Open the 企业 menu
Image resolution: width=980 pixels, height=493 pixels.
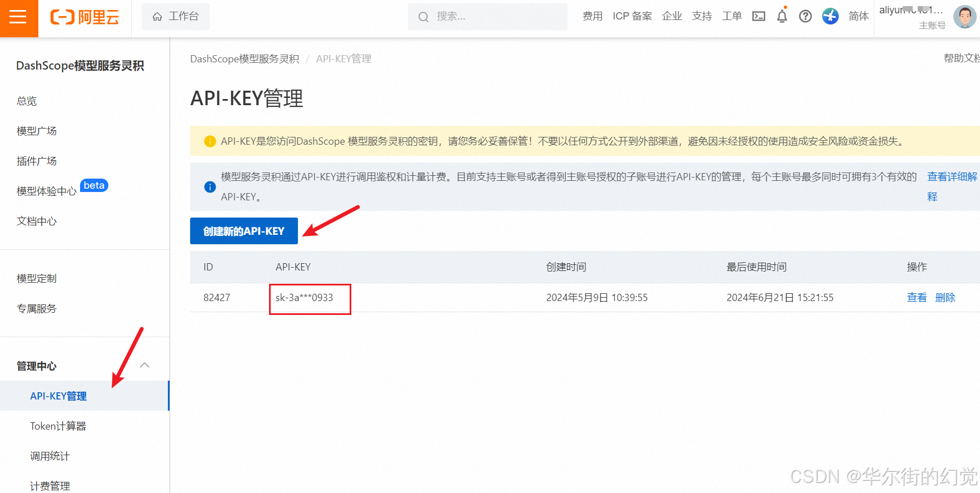672,17
